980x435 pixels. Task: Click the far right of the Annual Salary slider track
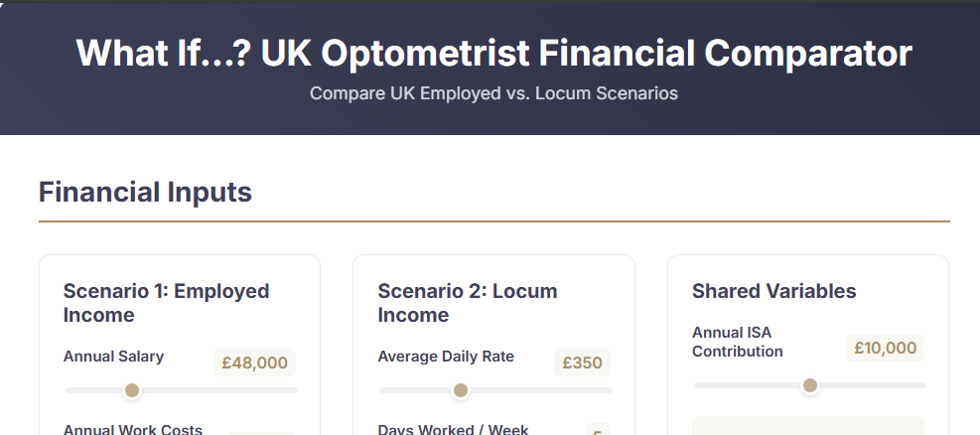pos(292,390)
